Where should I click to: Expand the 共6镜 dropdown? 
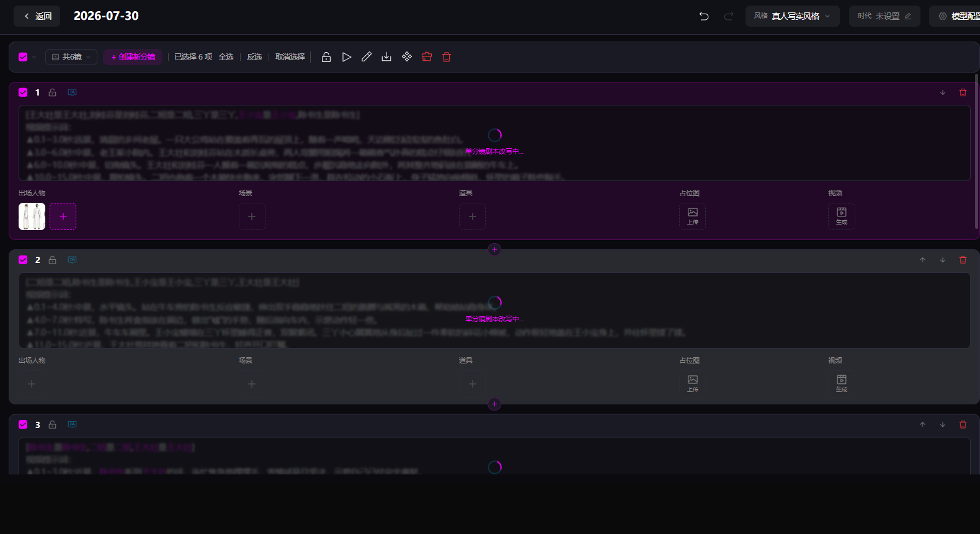pos(71,57)
